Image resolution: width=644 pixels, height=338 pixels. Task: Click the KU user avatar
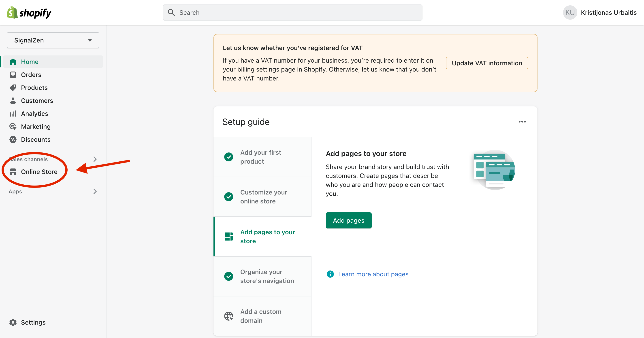[x=570, y=13]
